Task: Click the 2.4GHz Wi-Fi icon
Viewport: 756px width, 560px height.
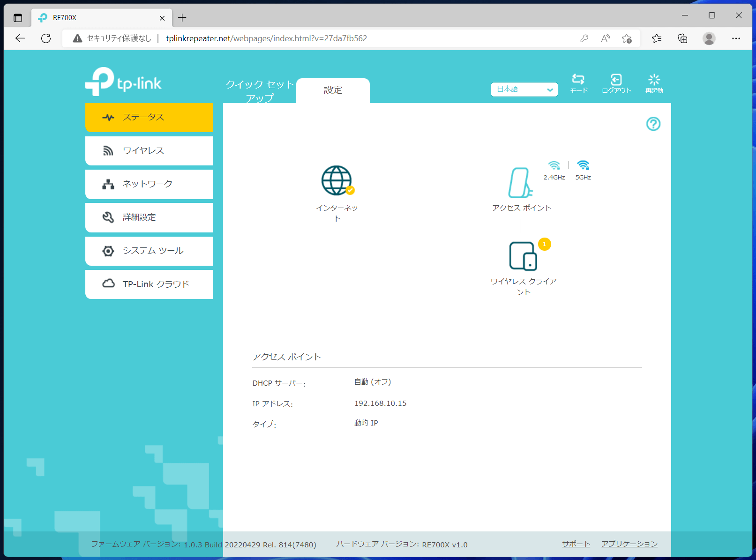Action: (554, 165)
